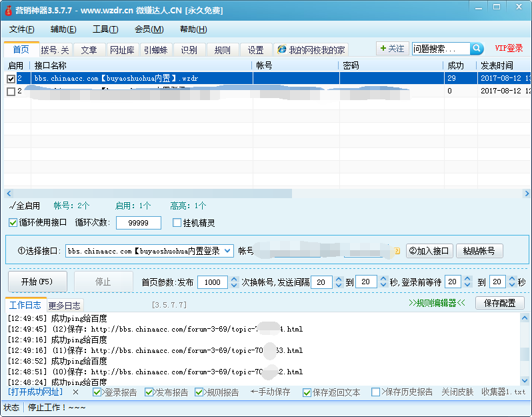Click the IE browser icon on 我的网校我的家
Image resolution: width=532 pixels, height=417 pixels.
click(x=282, y=50)
